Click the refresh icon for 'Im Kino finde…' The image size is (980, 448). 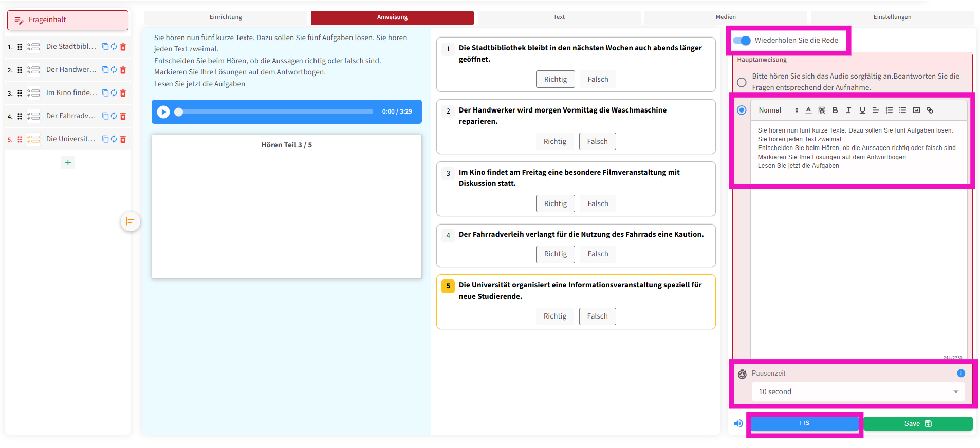tap(114, 93)
